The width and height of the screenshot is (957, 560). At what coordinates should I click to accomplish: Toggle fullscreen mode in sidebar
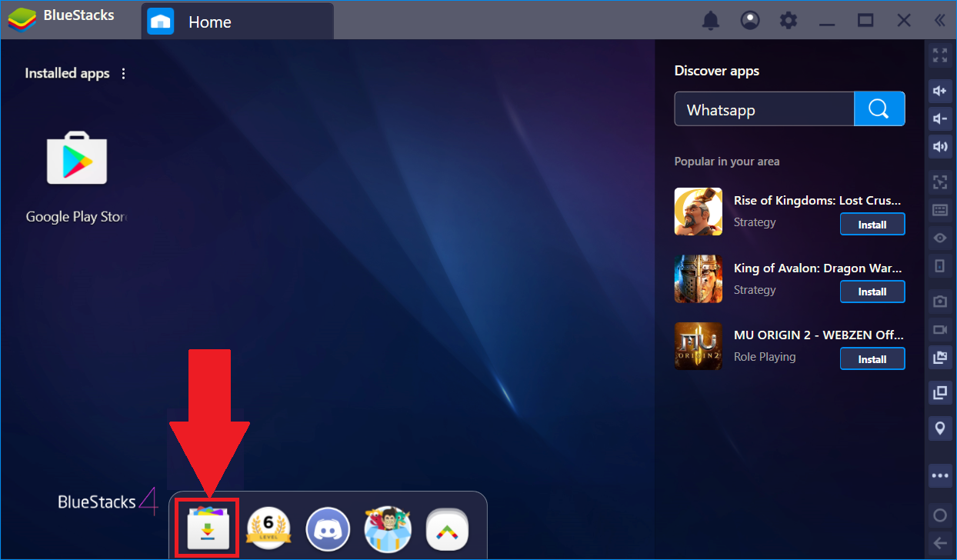(940, 55)
